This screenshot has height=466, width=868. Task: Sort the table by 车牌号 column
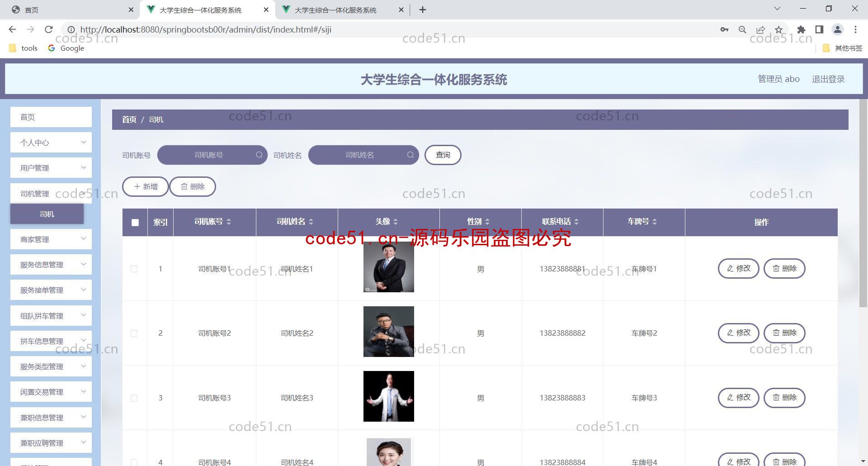tap(655, 222)
